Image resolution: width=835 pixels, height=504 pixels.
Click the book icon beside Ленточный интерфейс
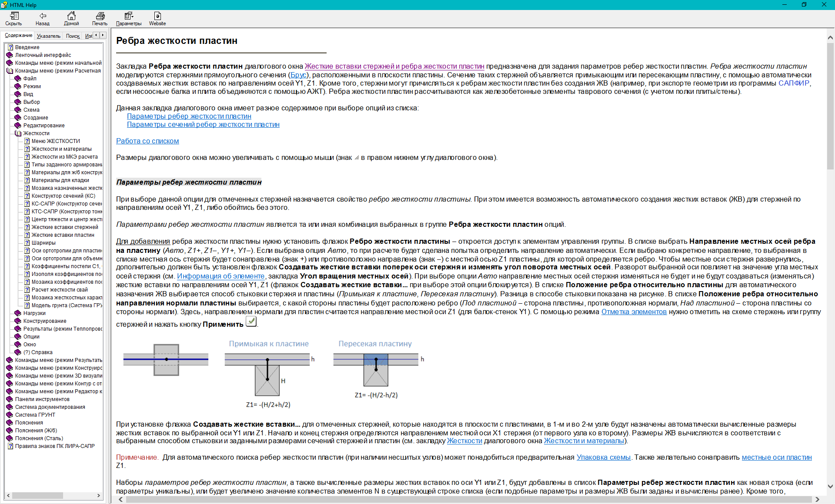(x=10, y=55)
